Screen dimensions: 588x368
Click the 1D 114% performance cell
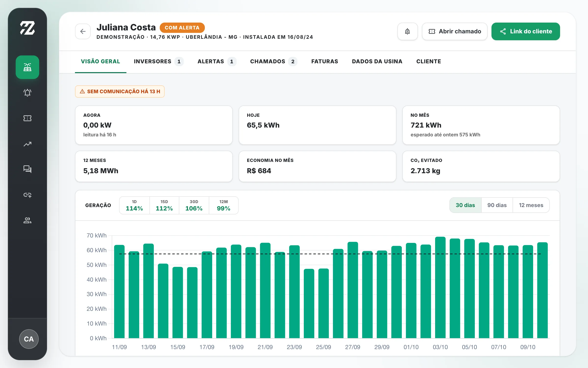tap(134, 205)
